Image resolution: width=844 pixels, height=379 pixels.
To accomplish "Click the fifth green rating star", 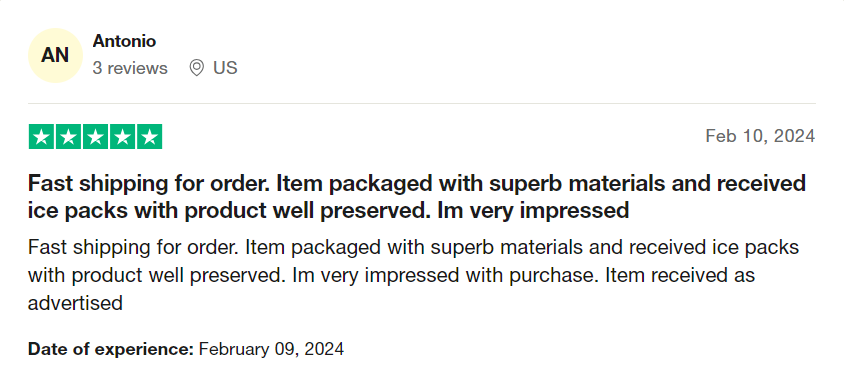I will point(149,137).
